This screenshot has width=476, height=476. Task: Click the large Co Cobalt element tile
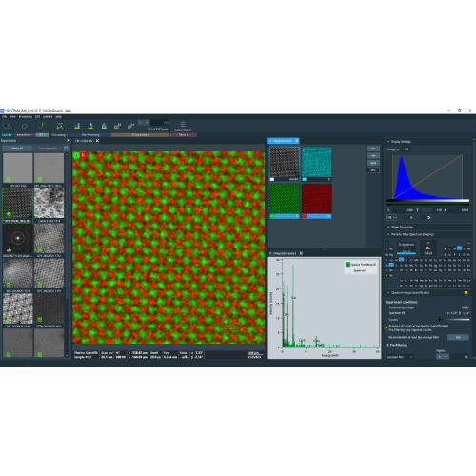point(428,248)
